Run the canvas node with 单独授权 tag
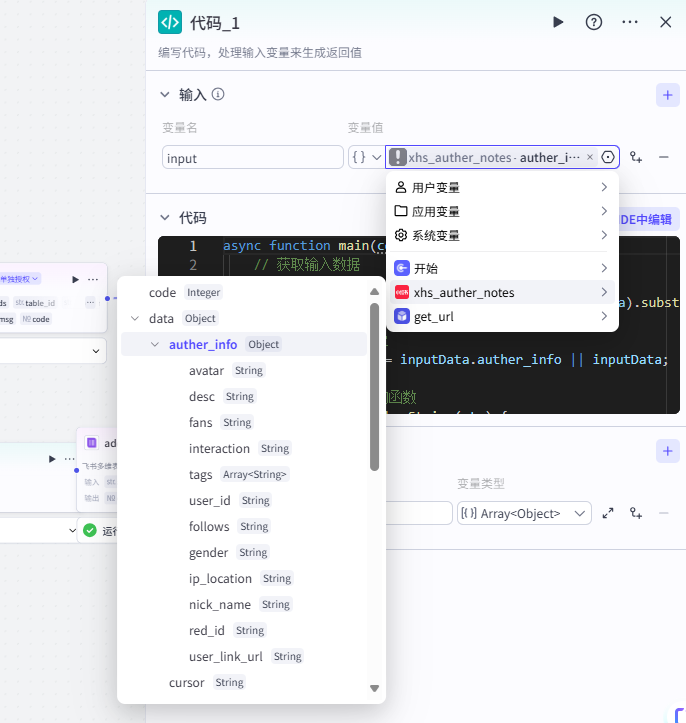The image size is (686, 723). 75,279
